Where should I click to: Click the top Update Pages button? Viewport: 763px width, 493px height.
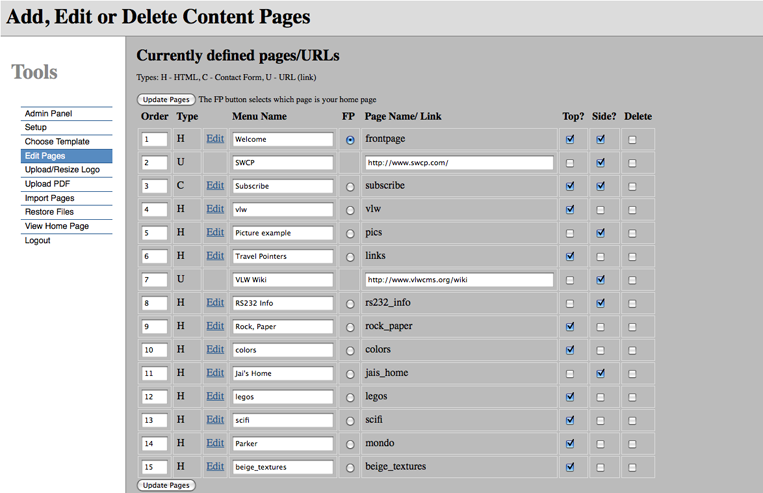166,99
